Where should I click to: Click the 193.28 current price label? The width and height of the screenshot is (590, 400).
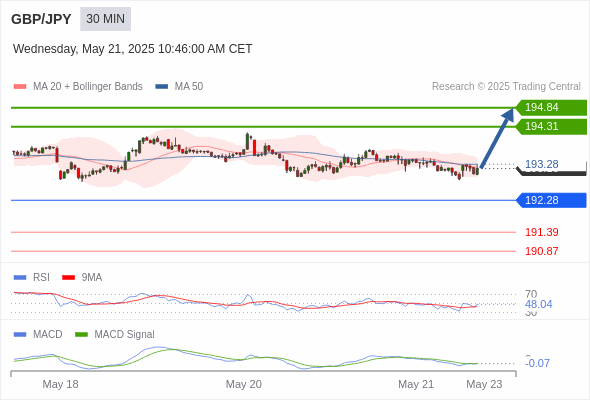tap(541, 164)
